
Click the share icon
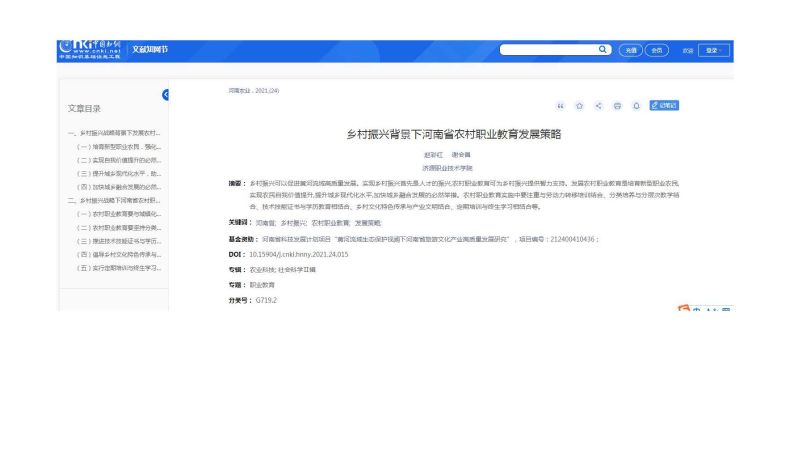point(598,105)
